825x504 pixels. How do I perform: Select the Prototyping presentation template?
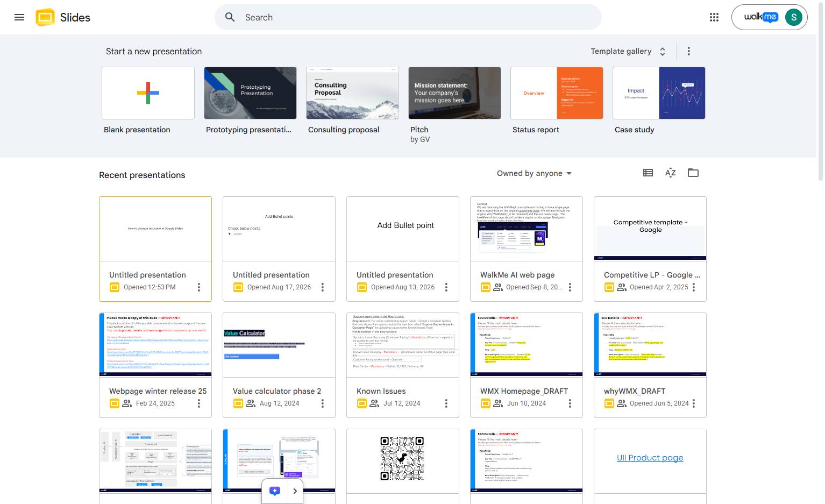250,93
